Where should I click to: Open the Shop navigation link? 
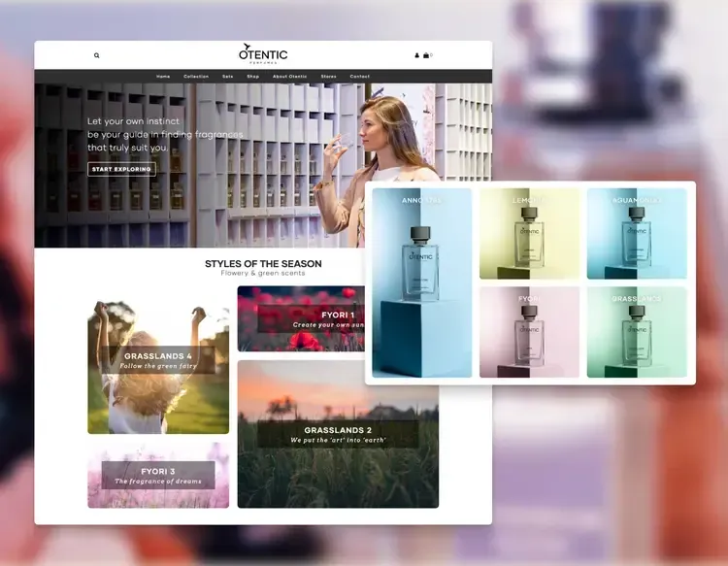(252, 76)
